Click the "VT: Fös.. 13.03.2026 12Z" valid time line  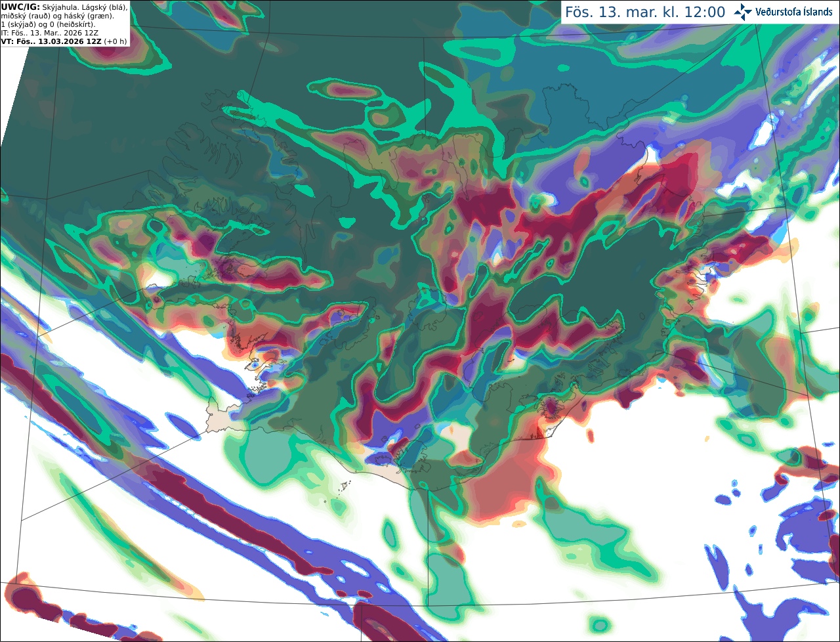coord(51,41)
